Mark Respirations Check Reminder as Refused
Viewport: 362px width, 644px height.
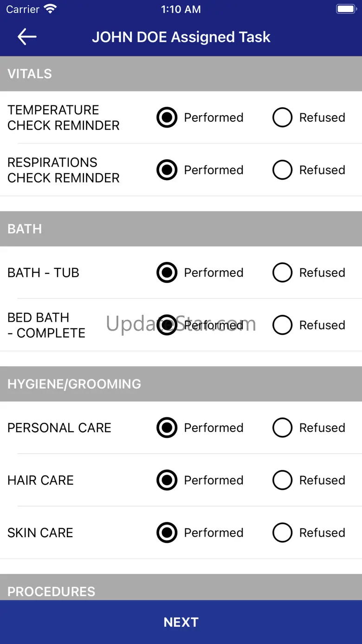(x=282, y=170)
